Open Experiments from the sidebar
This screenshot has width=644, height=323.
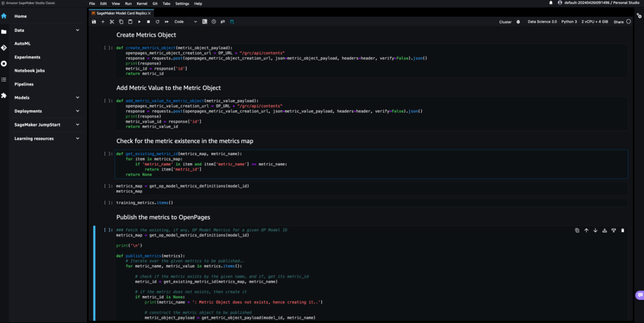click(x=27, y=57)
